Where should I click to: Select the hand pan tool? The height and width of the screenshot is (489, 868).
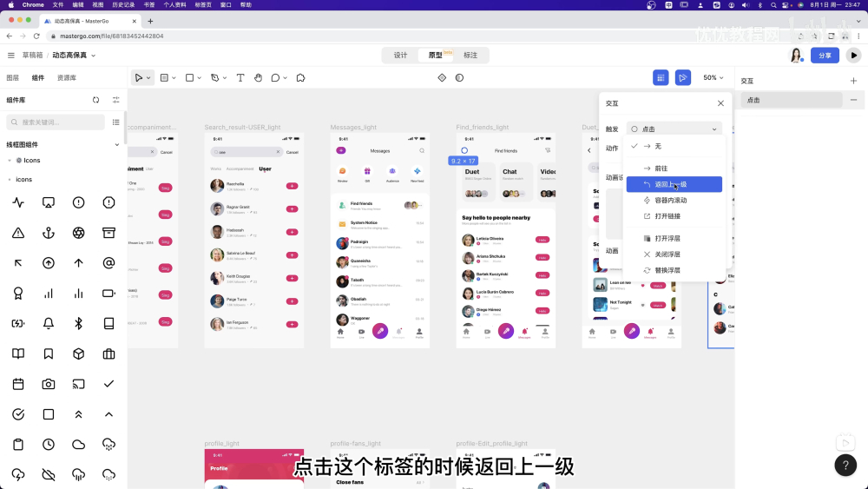[x=258, y=78]
